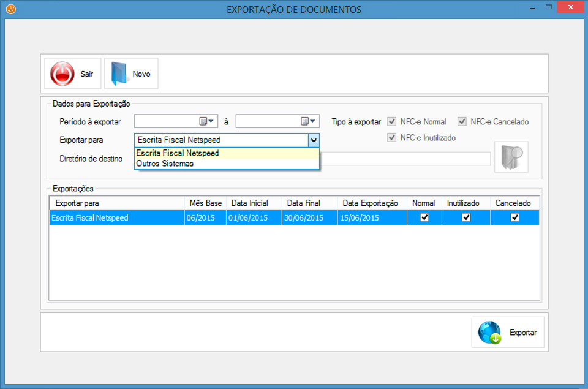Click the Inutilizado column header
Viewport: 588px width, 389px height.
point(466,203)
